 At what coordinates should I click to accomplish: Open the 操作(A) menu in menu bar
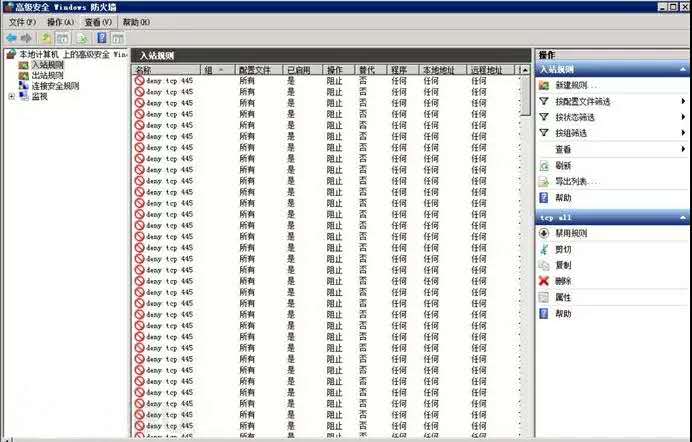(x=60, y=22)
